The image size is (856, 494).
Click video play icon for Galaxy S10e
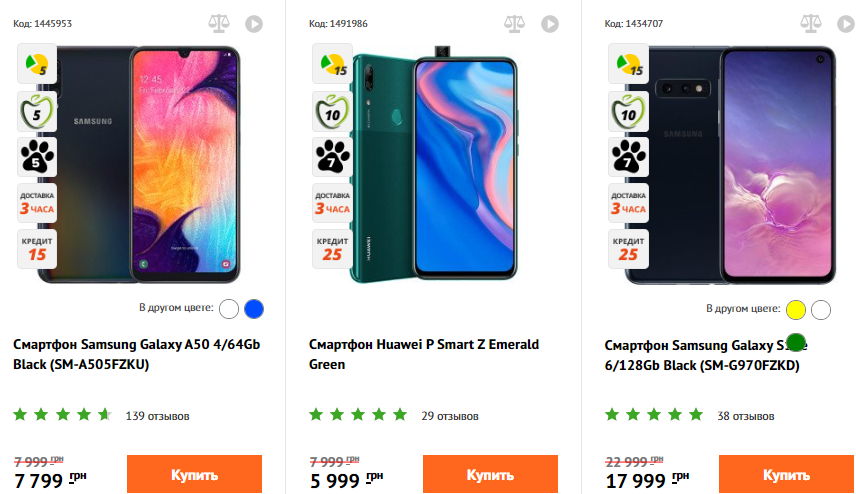(x=846, y=23)
